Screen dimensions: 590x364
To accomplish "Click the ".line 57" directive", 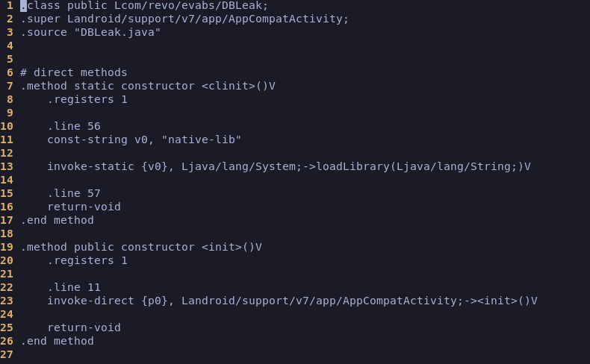I will tap(73, 193).
